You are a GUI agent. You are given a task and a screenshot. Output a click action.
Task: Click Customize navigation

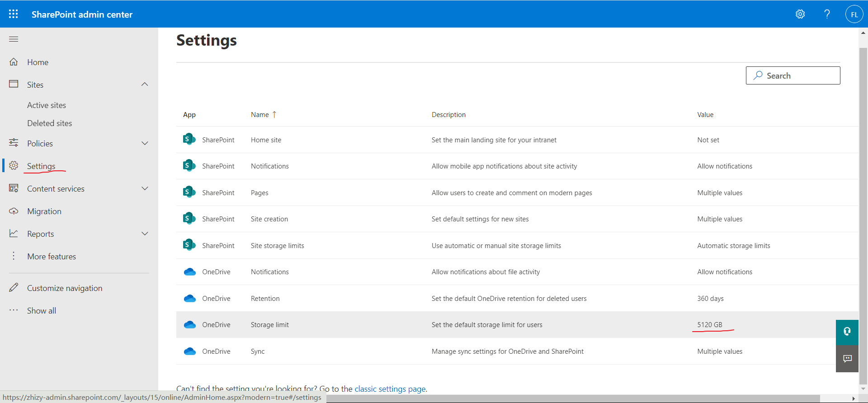[x=65, y=288]
